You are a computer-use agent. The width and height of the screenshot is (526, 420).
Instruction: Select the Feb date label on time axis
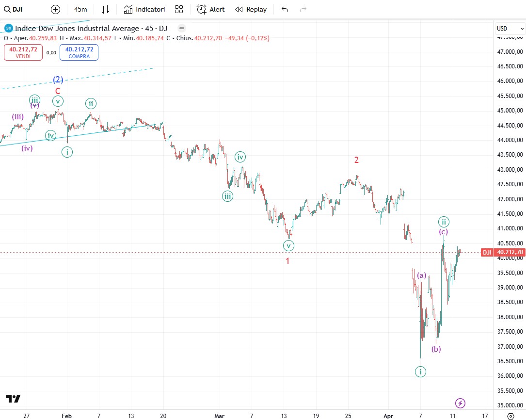pyautogui.click(x=66, y=416)
